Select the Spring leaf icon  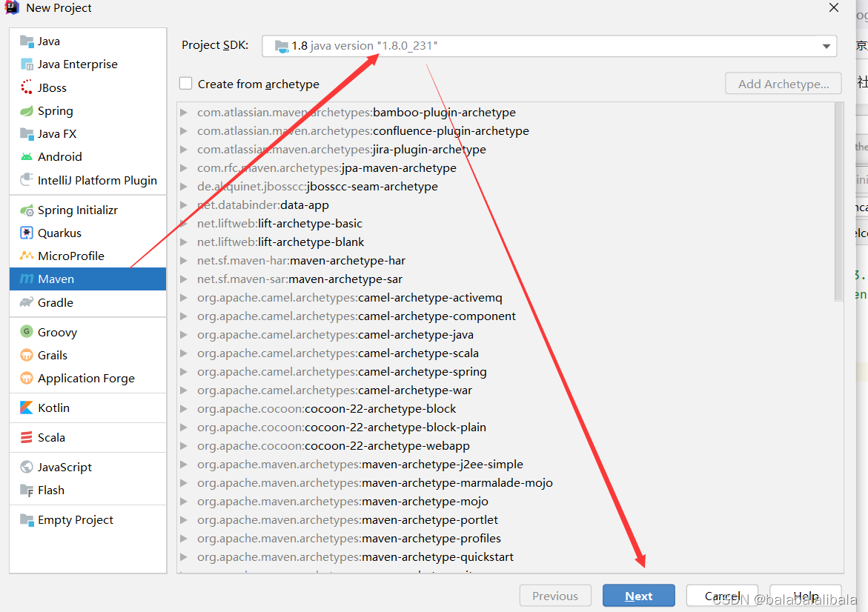(27, 110)
